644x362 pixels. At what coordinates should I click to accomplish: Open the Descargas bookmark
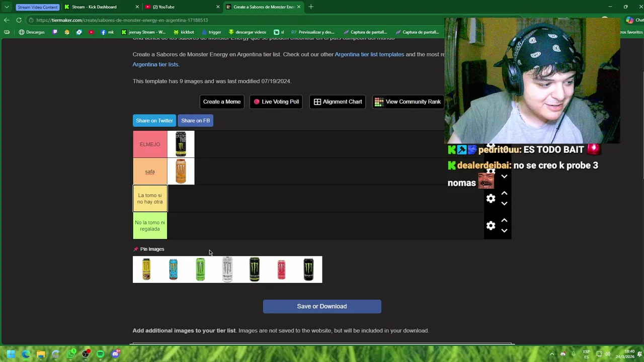(32, 32)
